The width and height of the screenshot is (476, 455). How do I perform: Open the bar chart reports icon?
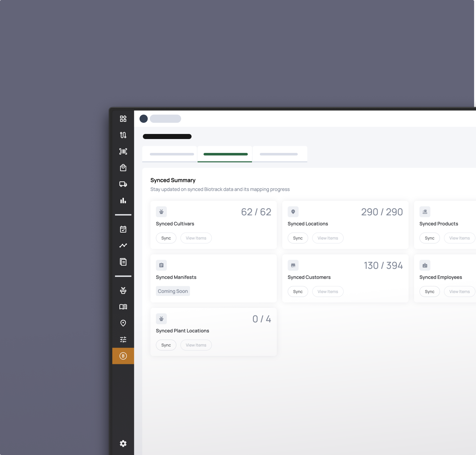tap(123, 201)
